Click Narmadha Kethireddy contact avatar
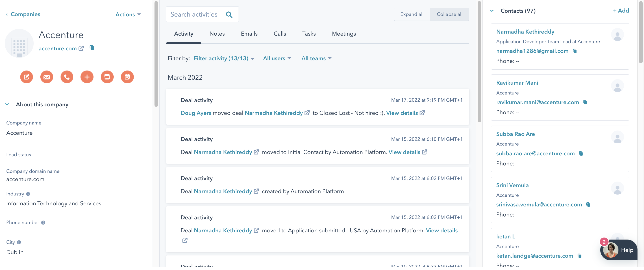This screenshot has width=644, height=270. coord(617,35)
